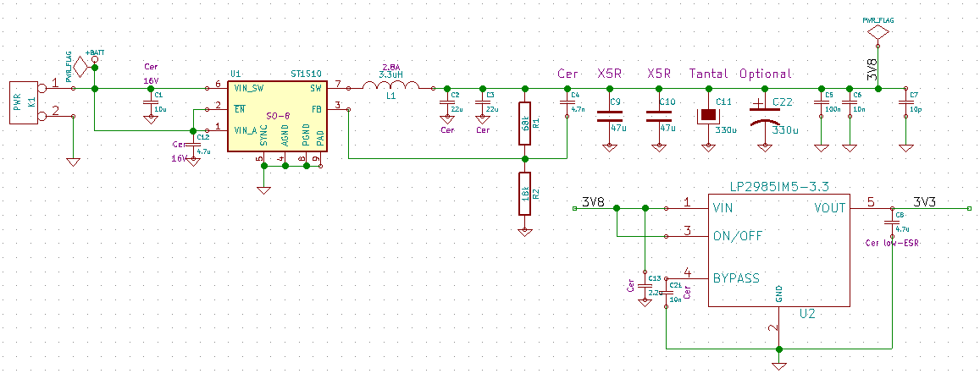Click the '2.8A' inductor current rating
This screenshot has width=980, height=379.
(x=390, y=66)
